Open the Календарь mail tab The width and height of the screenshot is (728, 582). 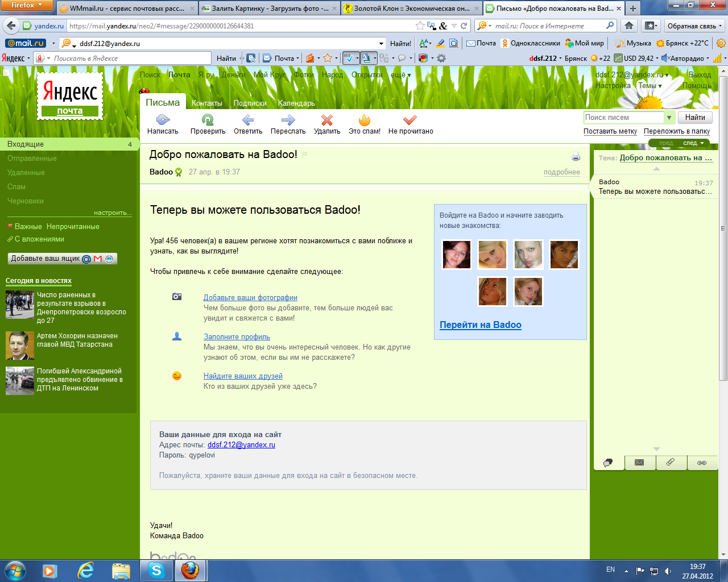tap(296, 103)
